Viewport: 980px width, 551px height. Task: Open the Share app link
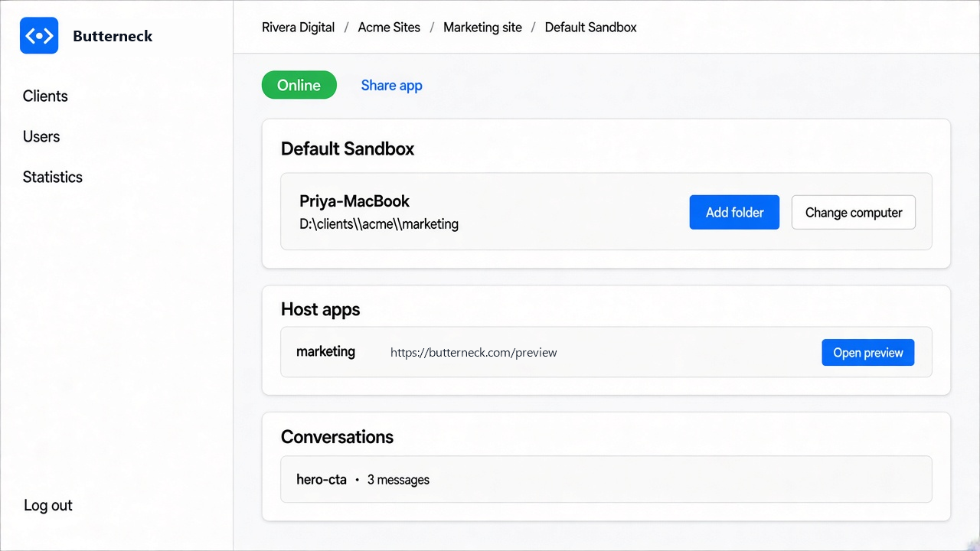[391, 85]
